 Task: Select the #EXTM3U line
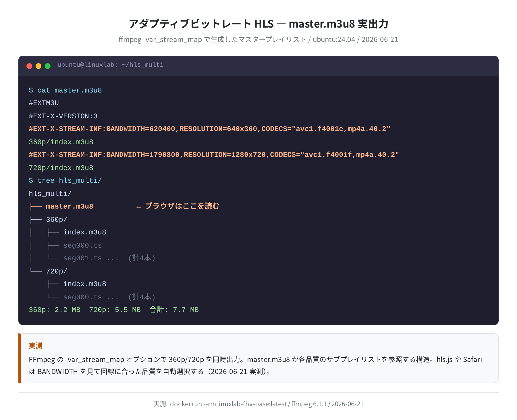click(x=44, y=103)
